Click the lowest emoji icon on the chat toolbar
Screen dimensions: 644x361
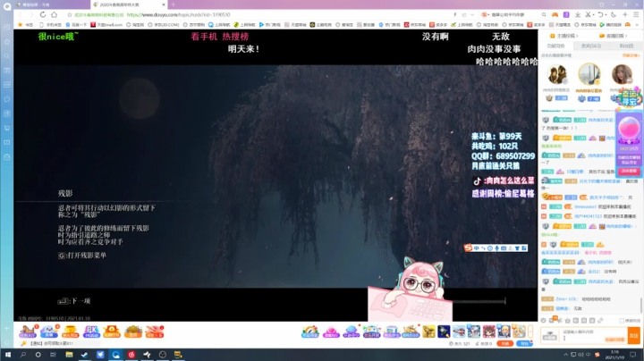(x=544, y=321)
